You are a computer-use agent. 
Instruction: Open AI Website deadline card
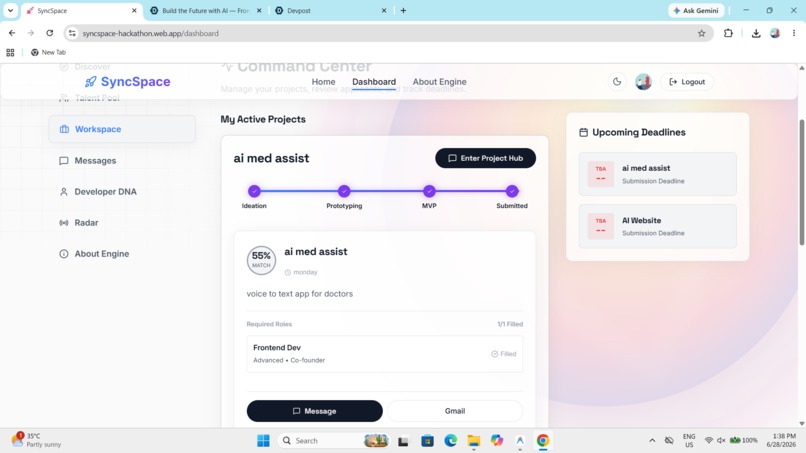point(657,226)
